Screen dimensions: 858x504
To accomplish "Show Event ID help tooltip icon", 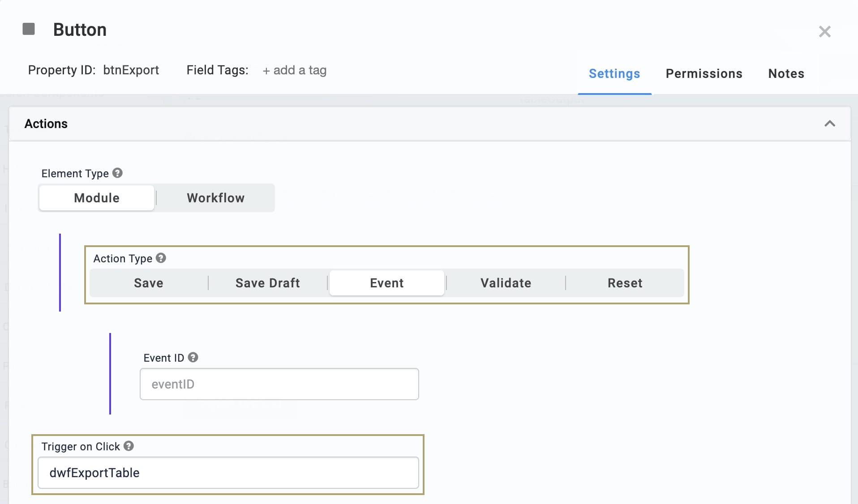I will pyautogui.click(x=193, y=358).
